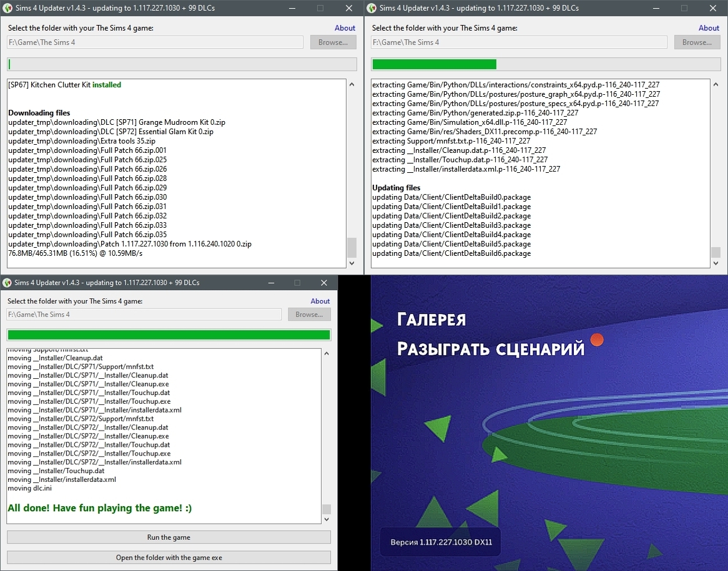Image resolution: width=728 pixels, height=571 pixels.
Task: Click 'moving dlc.ini' log line
Action: coord(29,489)
